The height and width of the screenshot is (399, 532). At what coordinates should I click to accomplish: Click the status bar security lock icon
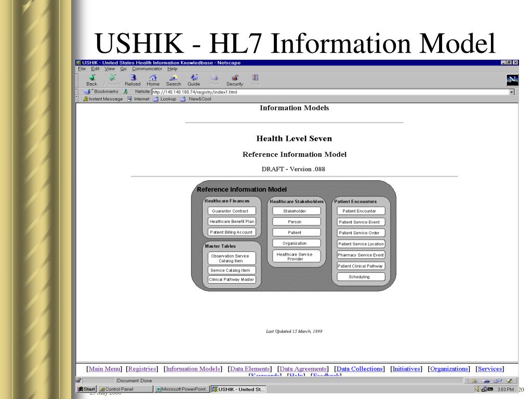coord(78,381)
